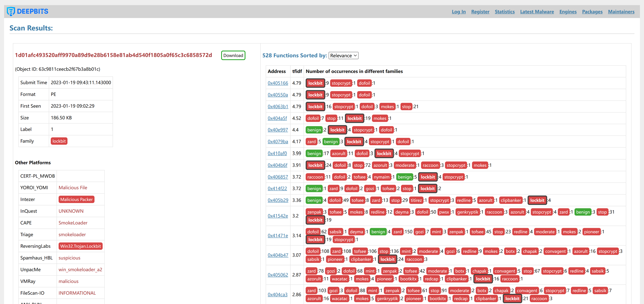Click the Win32.Trojan.Lockbit ReversingLabs badge

point(80,246)
